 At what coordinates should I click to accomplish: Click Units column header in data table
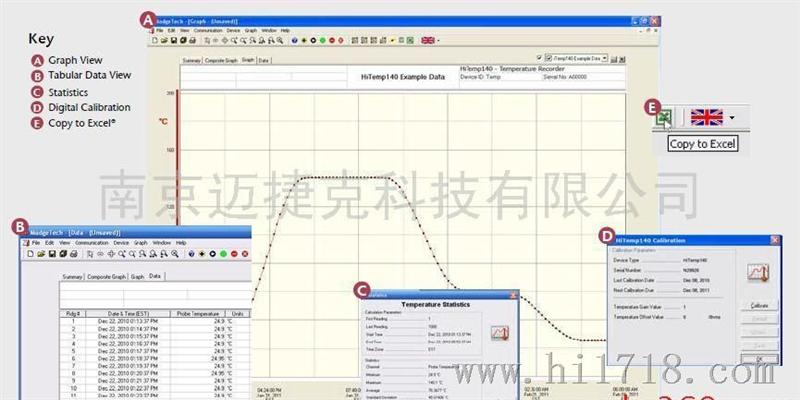point(238,314)
